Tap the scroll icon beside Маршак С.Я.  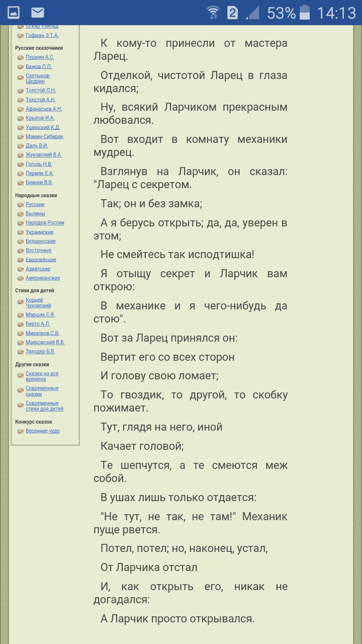point(20,315)
